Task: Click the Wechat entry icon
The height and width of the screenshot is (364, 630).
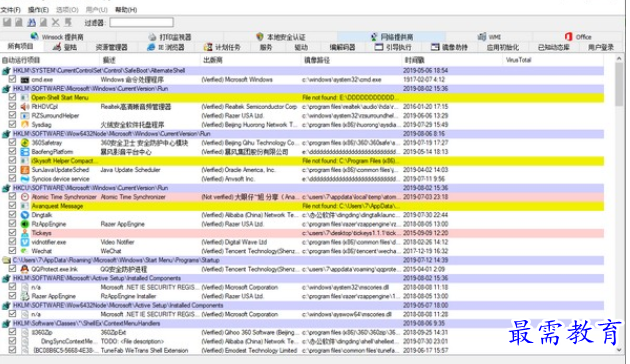Action: [25, 251]
